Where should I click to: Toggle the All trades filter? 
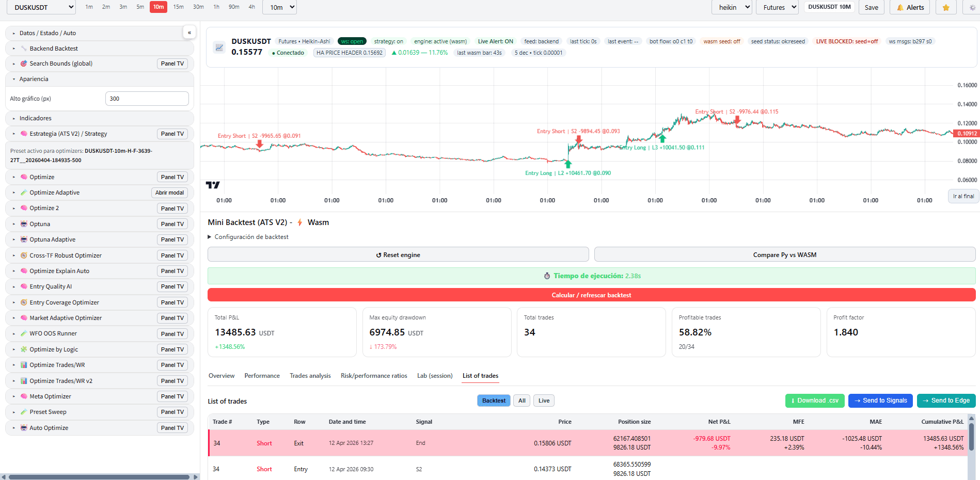(x=521, y=401)
